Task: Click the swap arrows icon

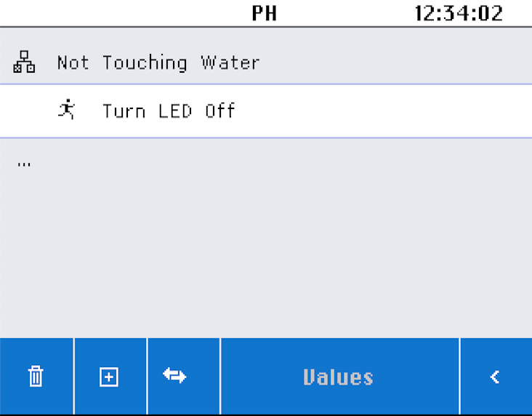Action: click(x=174, y=376)
